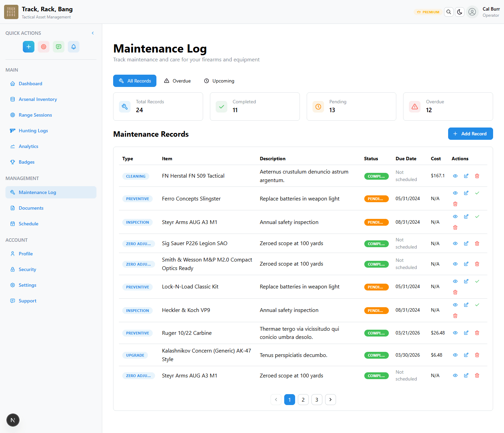504x433 pixels.
Task: Click the green chat quick action icon
Action: point(59,47)
